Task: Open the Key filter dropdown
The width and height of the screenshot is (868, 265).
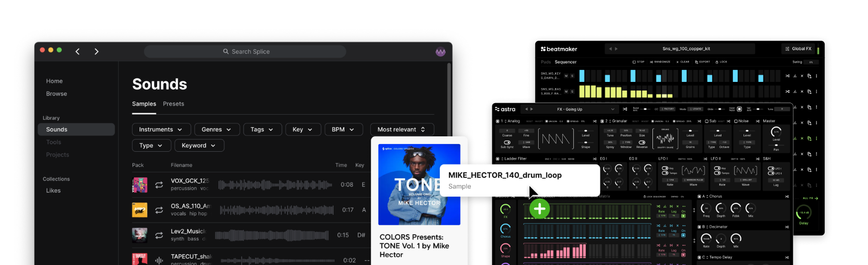Action: (x=302, y=130)
